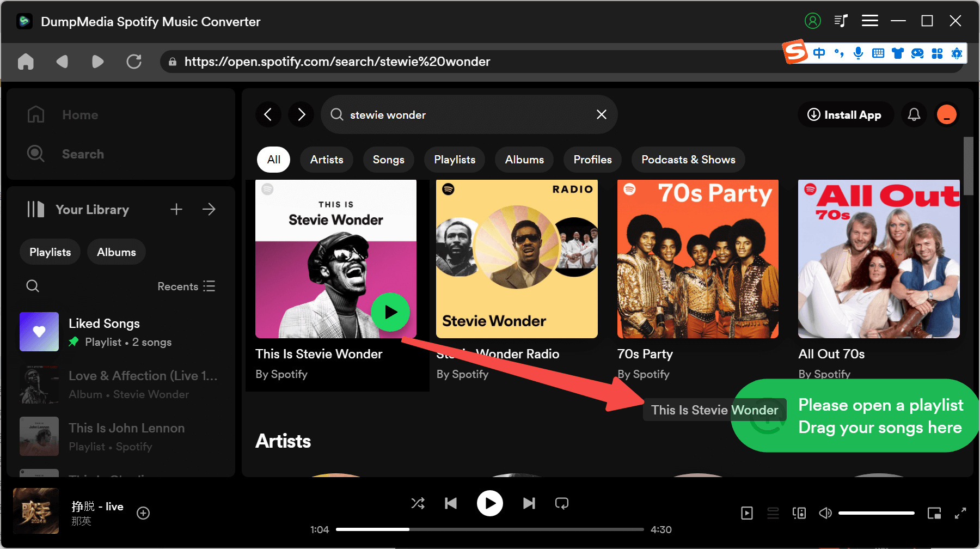The width and height of the screenshot is (980, 549).
Task: Open notifications via the bell icon
Action: coord(914,114)
